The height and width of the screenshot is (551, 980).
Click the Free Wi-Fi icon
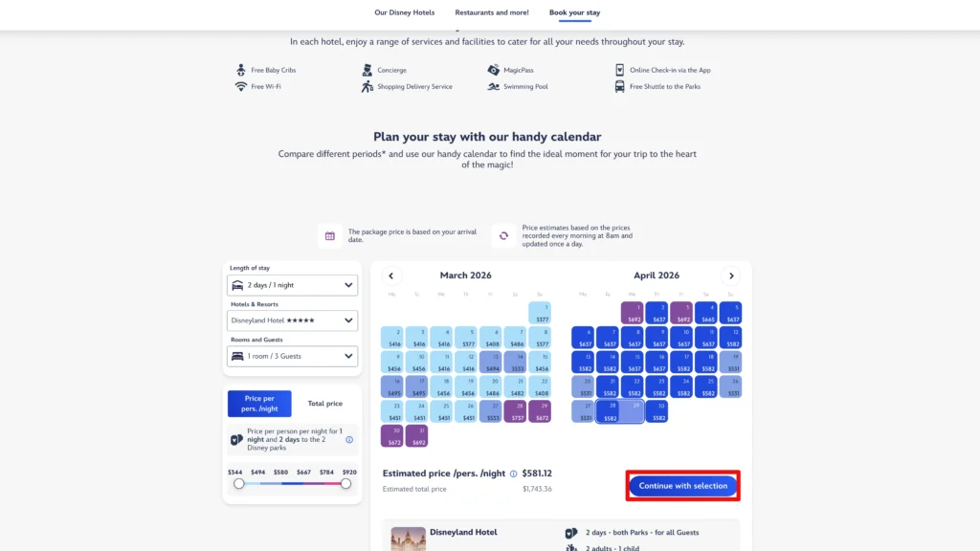point(241,86)
